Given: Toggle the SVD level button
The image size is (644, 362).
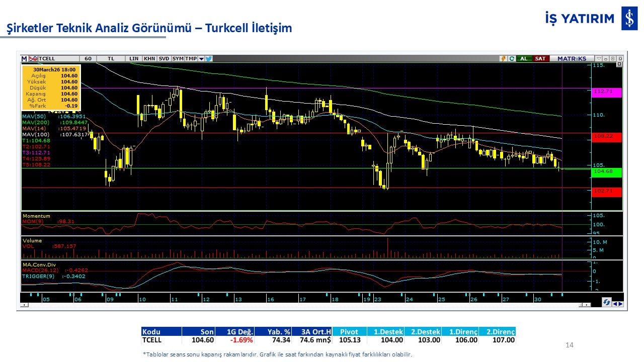Looking at the screenshot, I should [x=164, y=59].
